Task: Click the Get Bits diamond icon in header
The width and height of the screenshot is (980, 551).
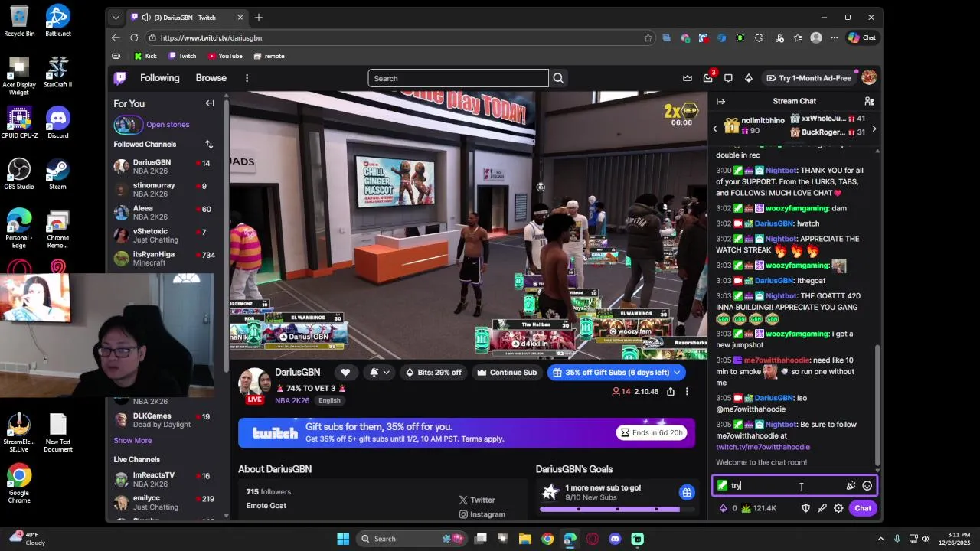Action: [748, 78]
